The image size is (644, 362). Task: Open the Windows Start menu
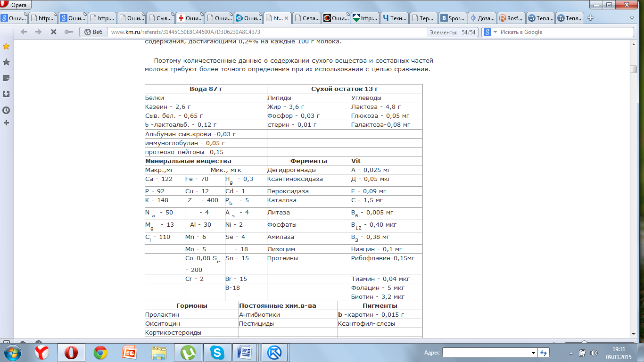pos(13,352)
